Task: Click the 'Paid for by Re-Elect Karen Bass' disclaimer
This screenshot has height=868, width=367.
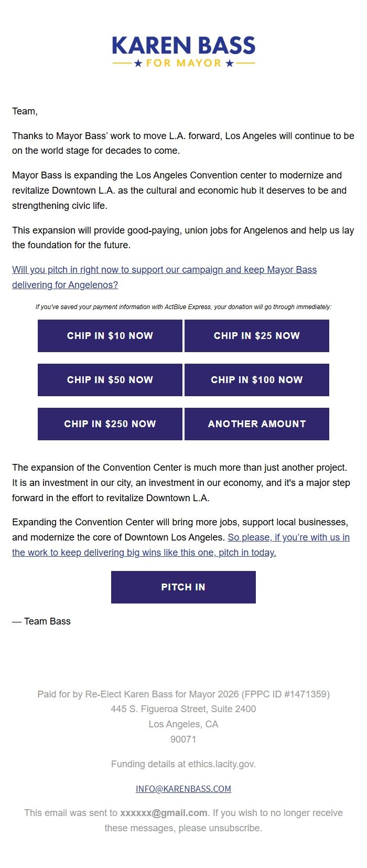Action: click(x=183, y=694)
